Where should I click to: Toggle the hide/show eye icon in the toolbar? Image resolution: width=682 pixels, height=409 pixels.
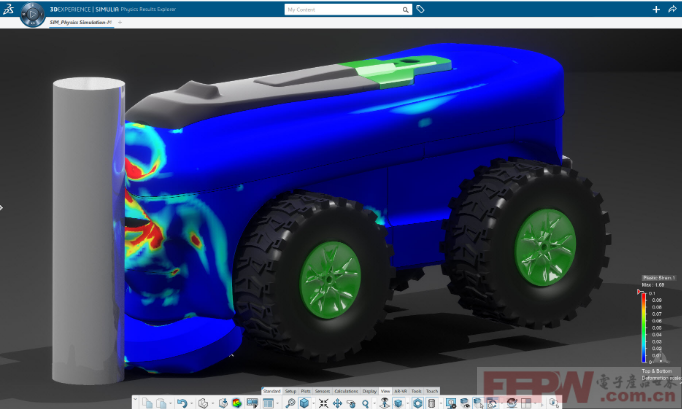(x=464, y=403)
